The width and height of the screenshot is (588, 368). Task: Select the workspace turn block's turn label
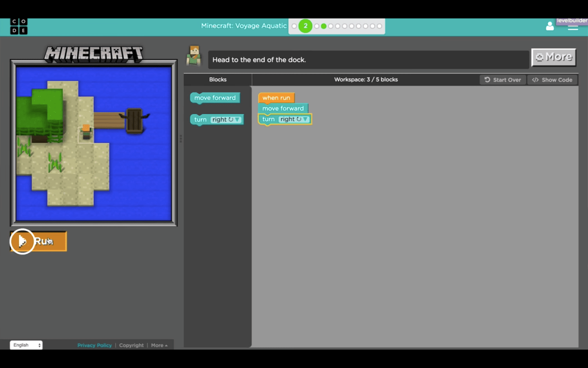[x=268, y=119]
